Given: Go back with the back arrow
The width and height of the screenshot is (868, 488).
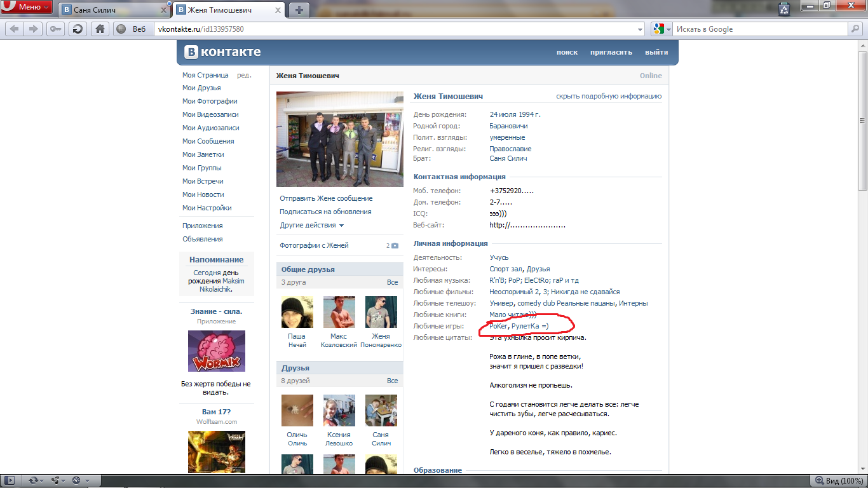Looking at the screenshot, I should point(14,29).
